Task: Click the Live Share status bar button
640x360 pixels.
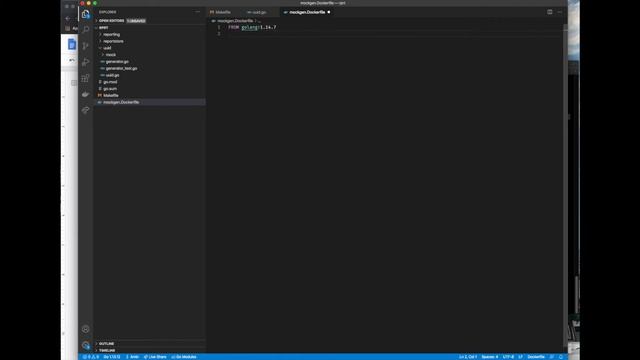Action: click(x=155, y=357)
